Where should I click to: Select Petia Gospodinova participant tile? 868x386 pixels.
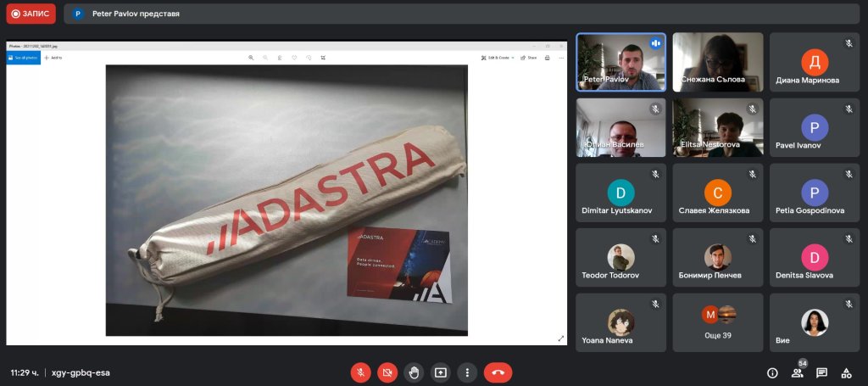pyautogui.click(x=815, y=193)
